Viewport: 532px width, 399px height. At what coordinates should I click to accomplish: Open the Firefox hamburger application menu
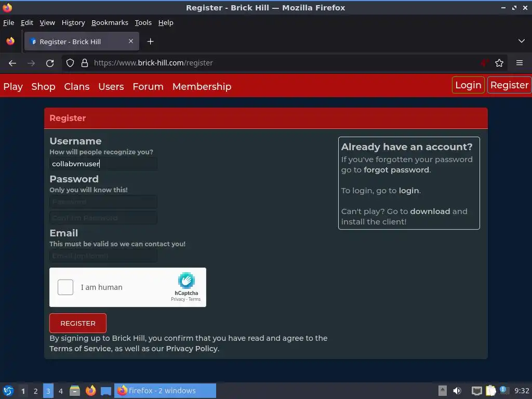520,63
